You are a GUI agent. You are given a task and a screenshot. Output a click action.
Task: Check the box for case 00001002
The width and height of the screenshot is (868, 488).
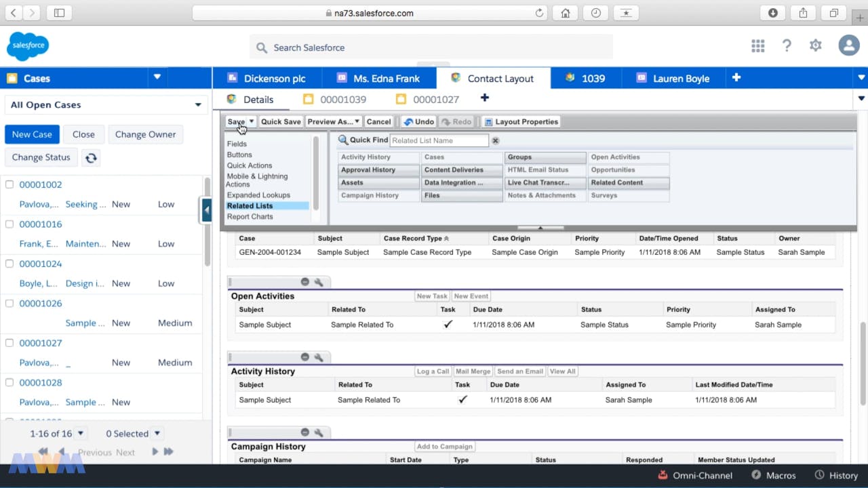point(9,184)
